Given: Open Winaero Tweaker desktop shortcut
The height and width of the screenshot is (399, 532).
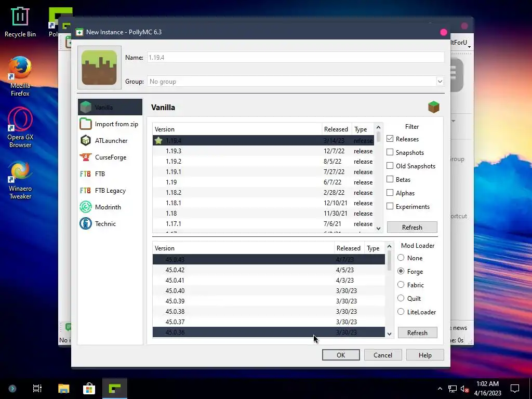Looking at the screenshot, I should point(20,180).
